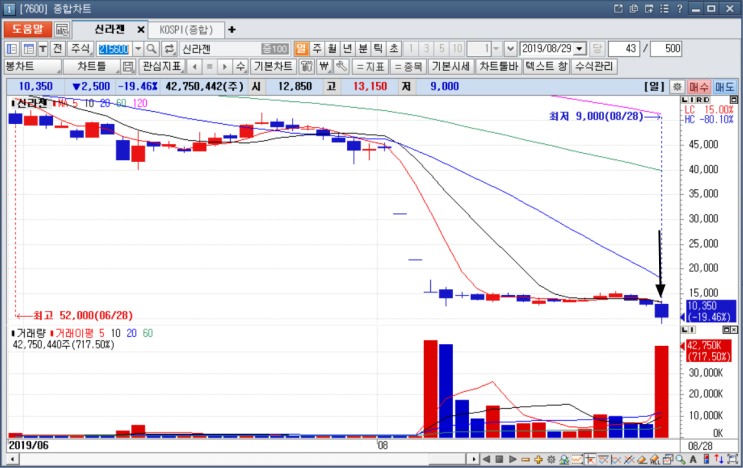
Task: Switch to the KOSPI(종합) tab
Action: tap(186, 30)
